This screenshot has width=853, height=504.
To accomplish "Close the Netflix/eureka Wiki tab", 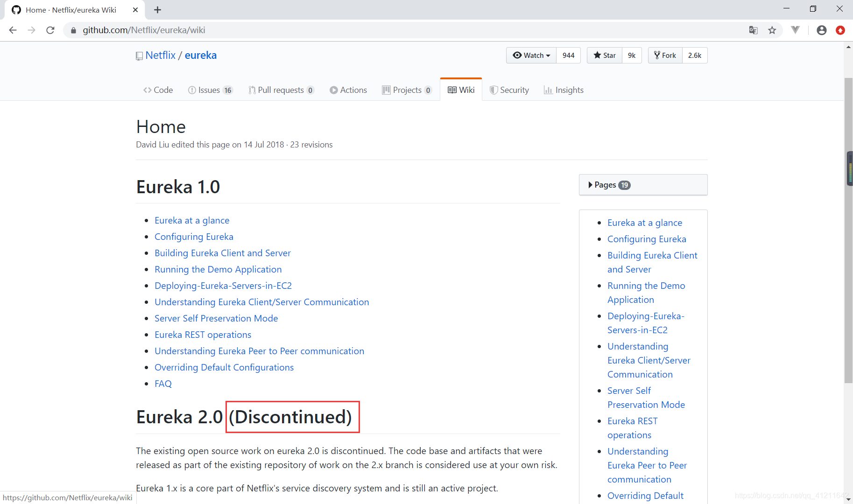I will pos(135,10).
